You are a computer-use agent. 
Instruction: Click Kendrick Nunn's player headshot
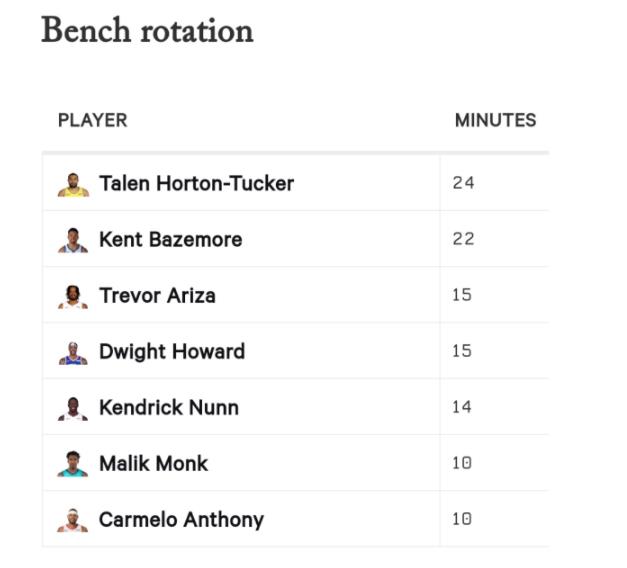pos(73,409)
